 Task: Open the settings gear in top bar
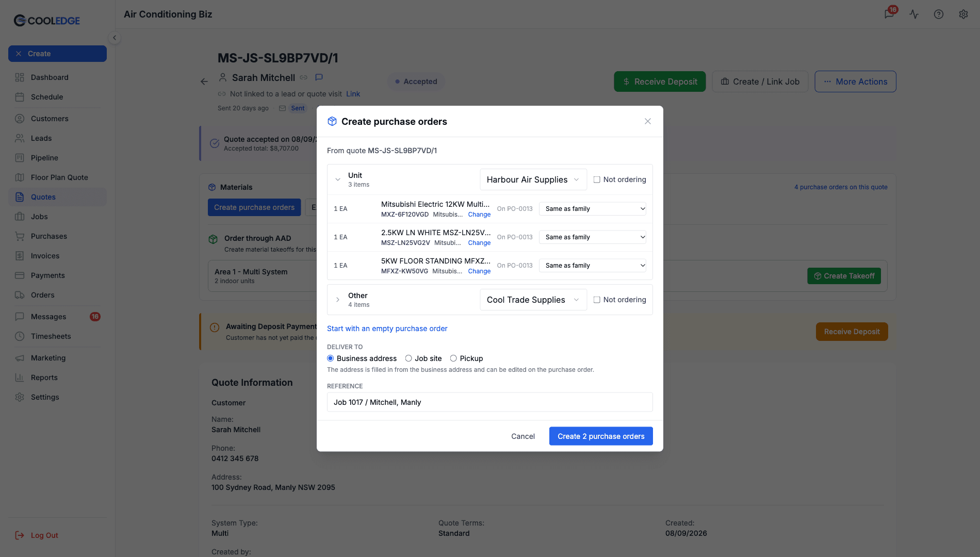click(x=963, y=14)
